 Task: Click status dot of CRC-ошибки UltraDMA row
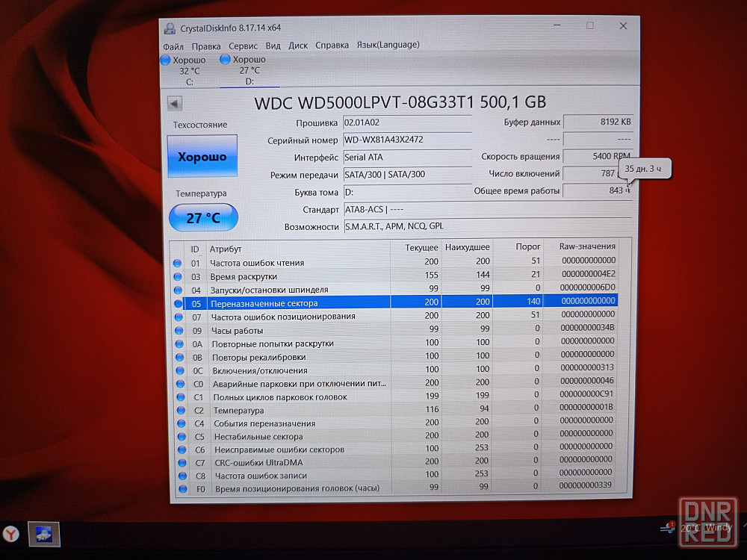click(x=182, y=462)
